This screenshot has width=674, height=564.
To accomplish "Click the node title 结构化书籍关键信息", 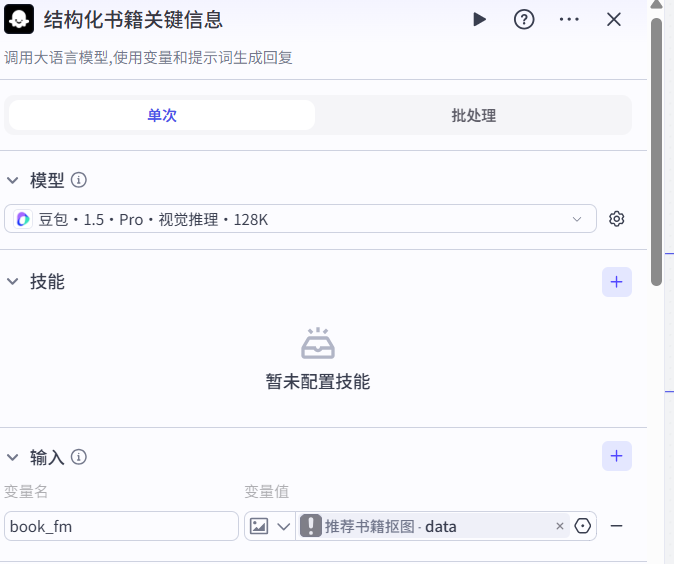I will (133, 20).
